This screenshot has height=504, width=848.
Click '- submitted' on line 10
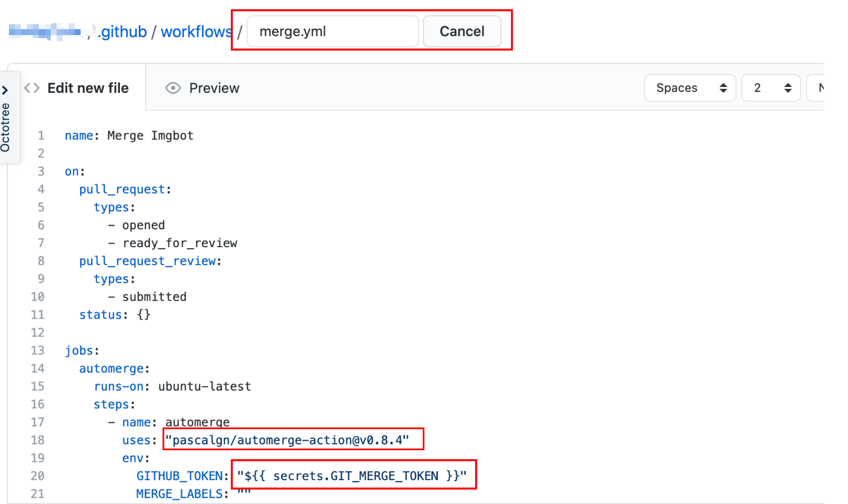pos(147,297)
